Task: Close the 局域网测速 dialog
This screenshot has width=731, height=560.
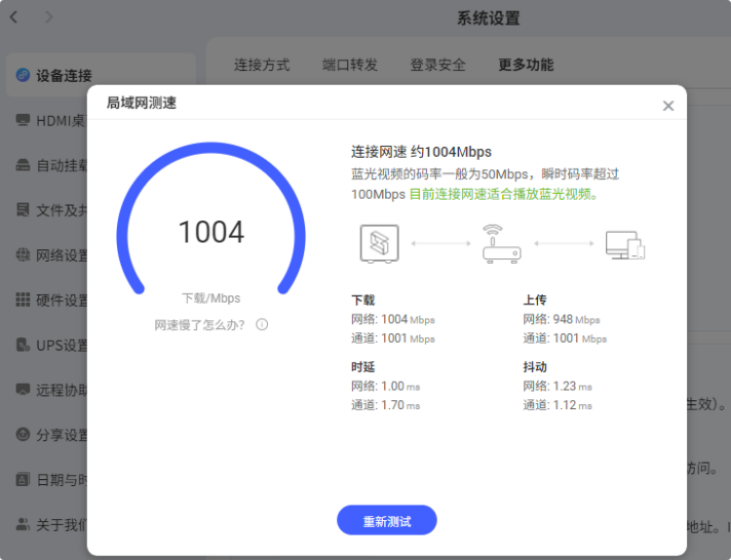Action: (x=668, y=106)
